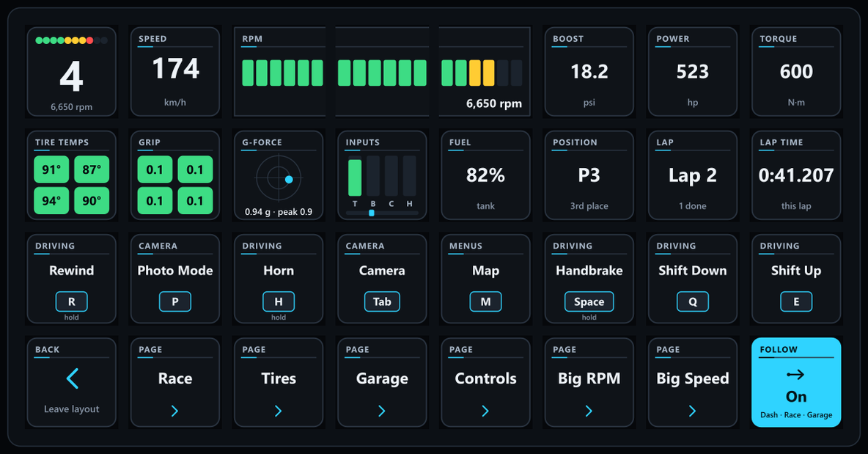Click the Camera action tile label

pos(382,271)
